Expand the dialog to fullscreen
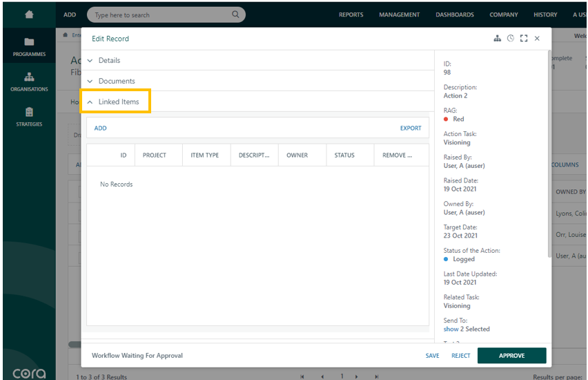The width and height of the screenshot is (588, 380). tap(524, 38)
